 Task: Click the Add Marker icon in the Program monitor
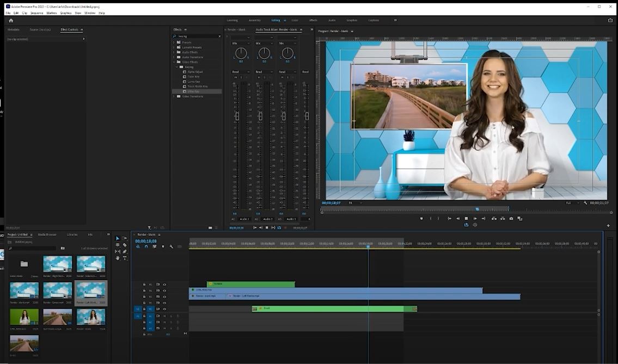pyautogui.click(x=421, y=218)
